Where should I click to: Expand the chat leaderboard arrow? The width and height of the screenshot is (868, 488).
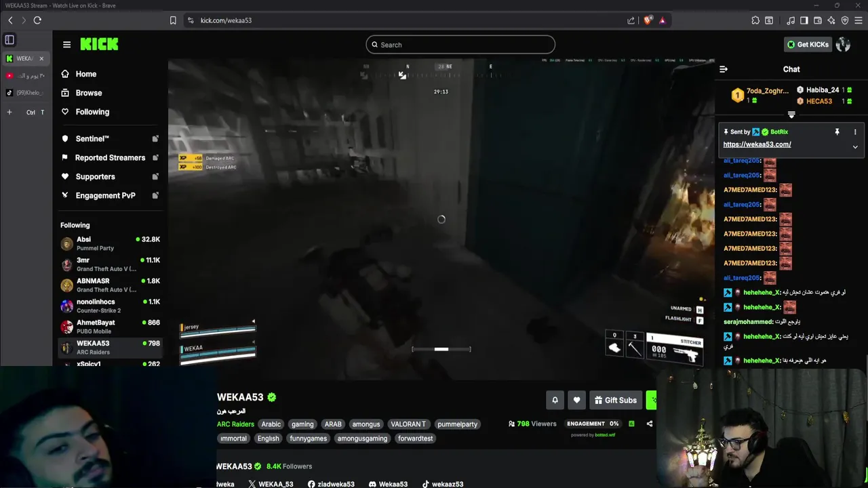(x=791, y=115)
